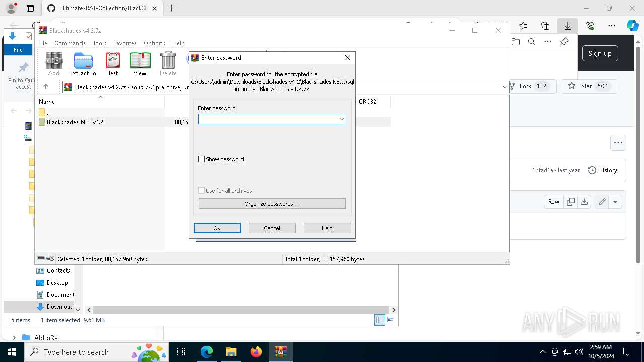
Task: Click the edit pencil icon on GitHub
Action: coord(602,202)
